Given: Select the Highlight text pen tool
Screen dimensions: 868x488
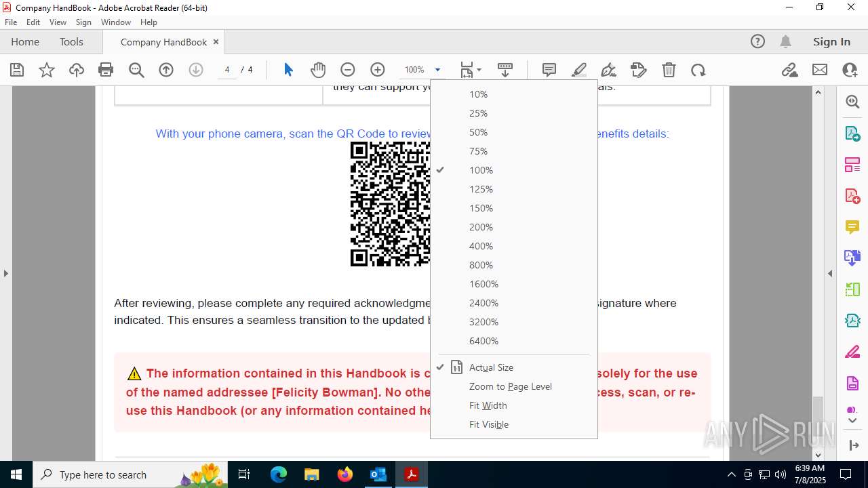Looking at the screenshot, I should pyautogui.click(x=579, y=70).
